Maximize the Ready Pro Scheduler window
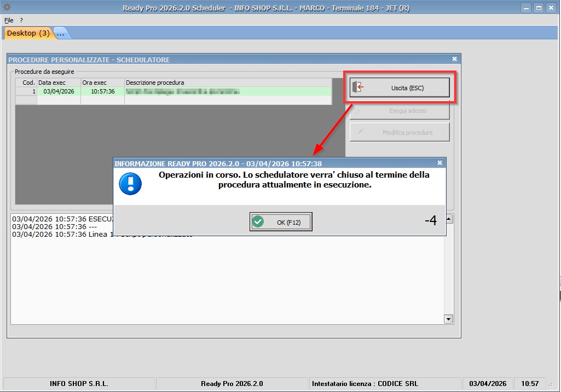The height and width of the screenshot is (392, 561). (x=539, y=8)
